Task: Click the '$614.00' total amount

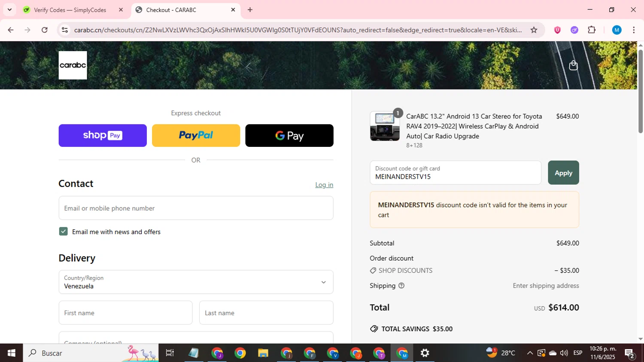Action: coord(564,307)
